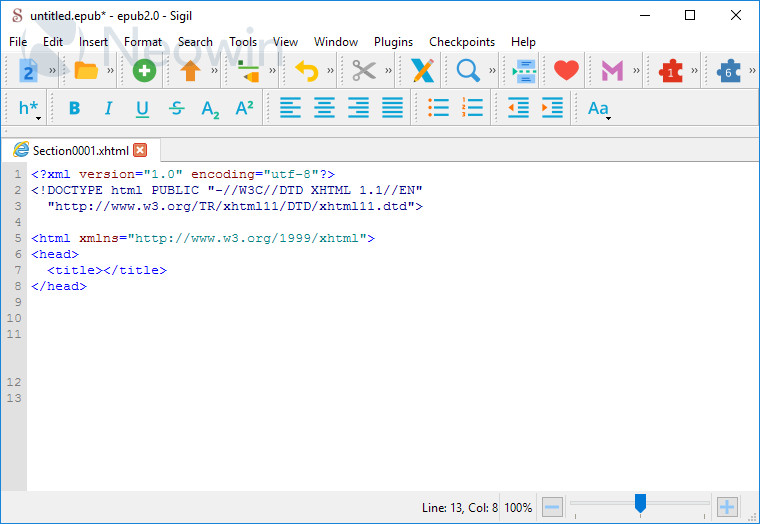760x524 pixels.
Task: Click the zoom slider handle
Action: 641,503
